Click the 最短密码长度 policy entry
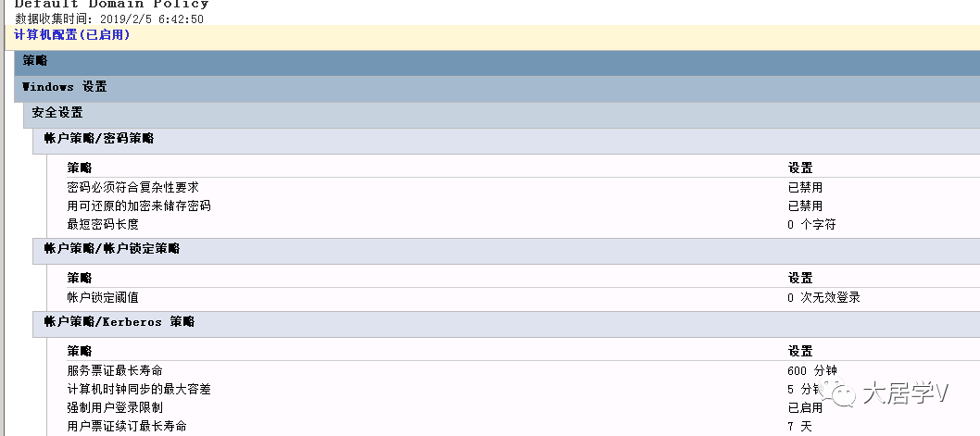The image size is (980, 436). (103, 224)
